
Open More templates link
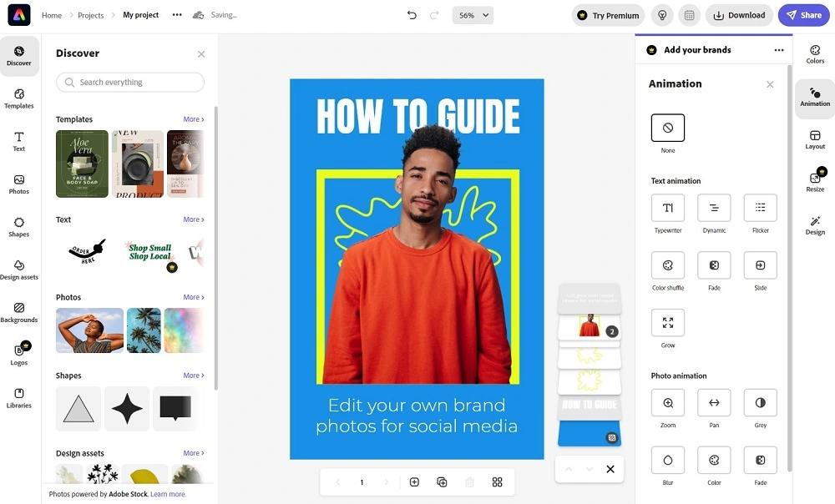193,118
